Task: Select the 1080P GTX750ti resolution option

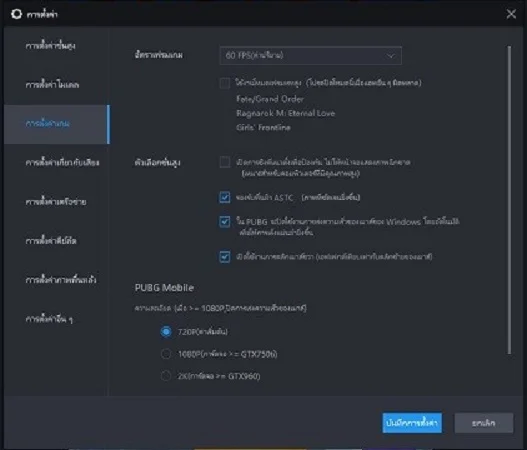Action: [x=166, y=354]
